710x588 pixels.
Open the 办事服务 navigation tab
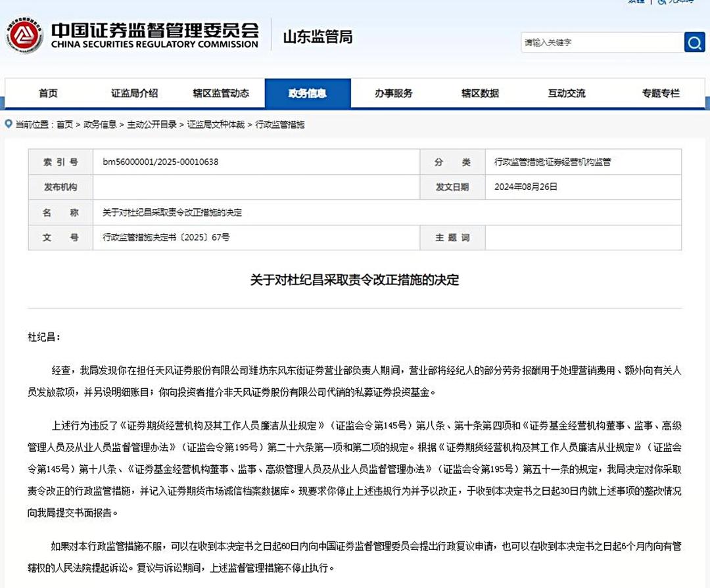(395, 93)
